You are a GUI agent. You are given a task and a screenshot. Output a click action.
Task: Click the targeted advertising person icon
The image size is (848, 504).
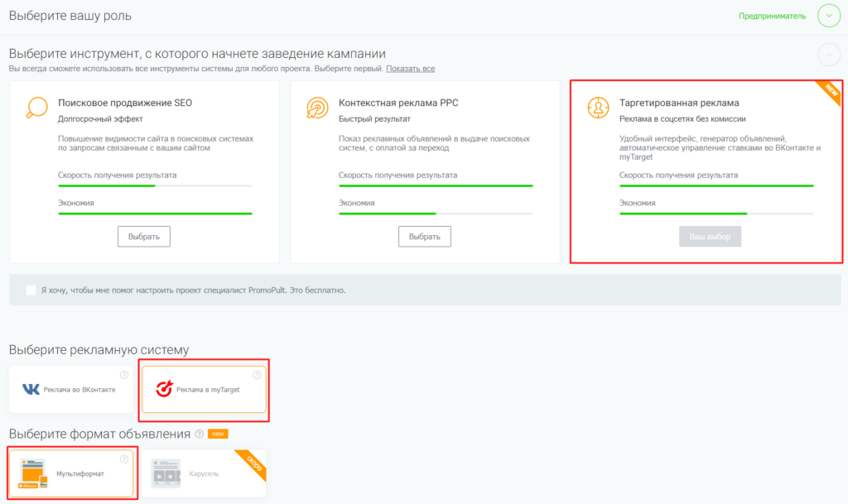click(x=598, y=108)
